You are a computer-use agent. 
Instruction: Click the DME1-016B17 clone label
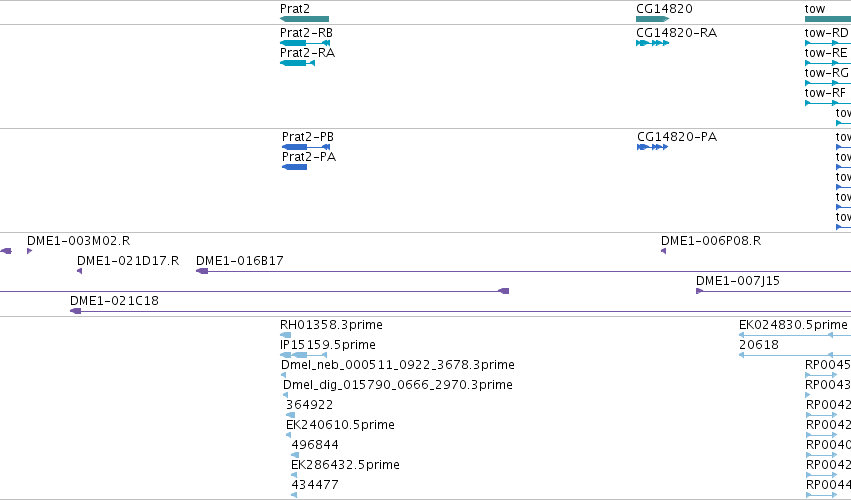click(239, 261)
